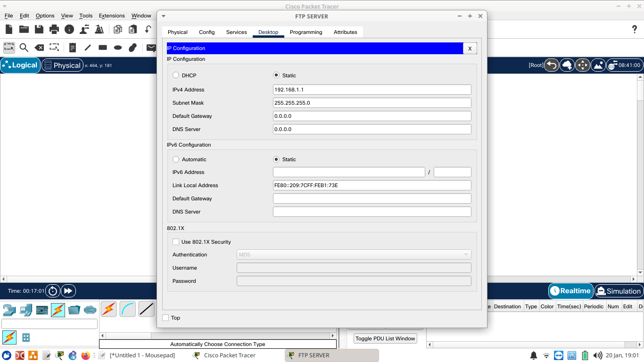Open the Attributes tab
This screenshot has width=644, height=362.
pos(346,32)
